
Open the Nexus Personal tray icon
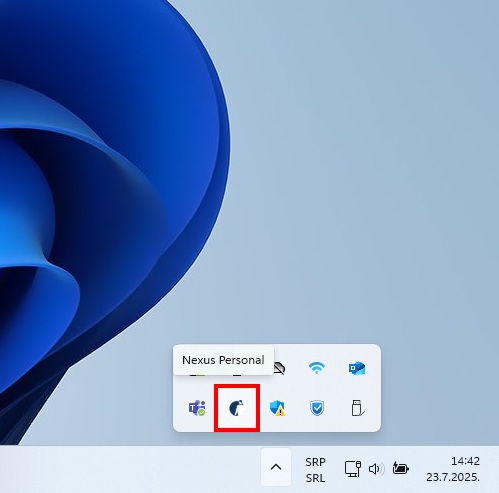237,408
